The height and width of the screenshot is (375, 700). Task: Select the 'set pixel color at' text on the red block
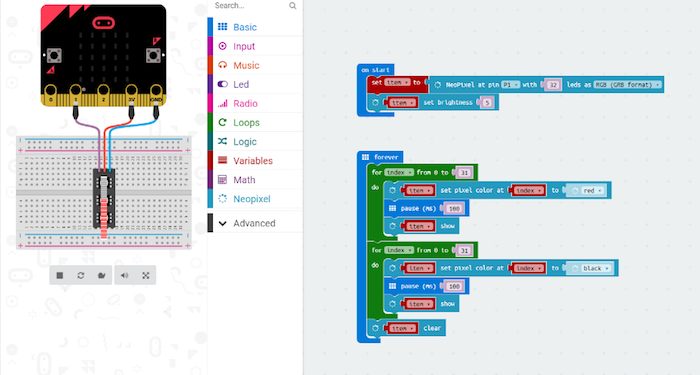click(472, 191)
